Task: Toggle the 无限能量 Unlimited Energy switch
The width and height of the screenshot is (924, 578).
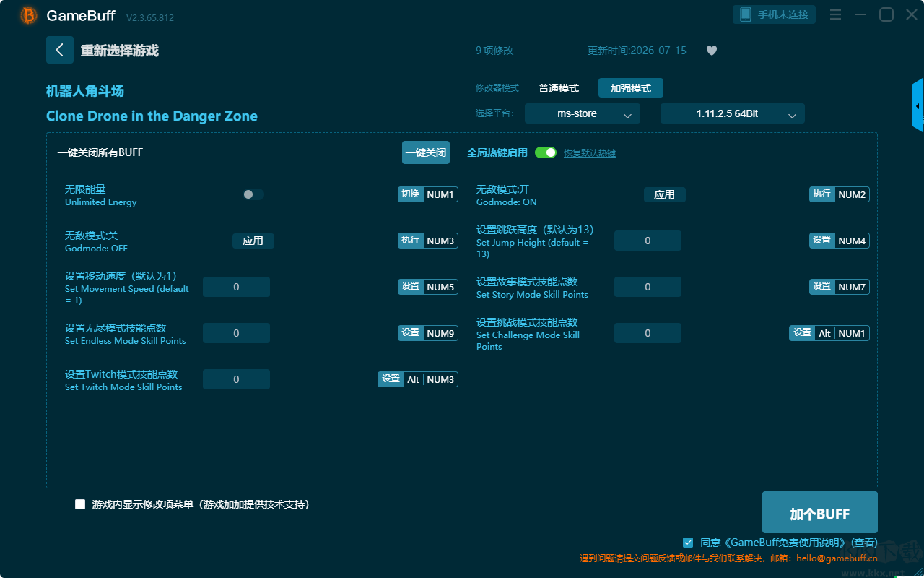Action: (253, 194)
